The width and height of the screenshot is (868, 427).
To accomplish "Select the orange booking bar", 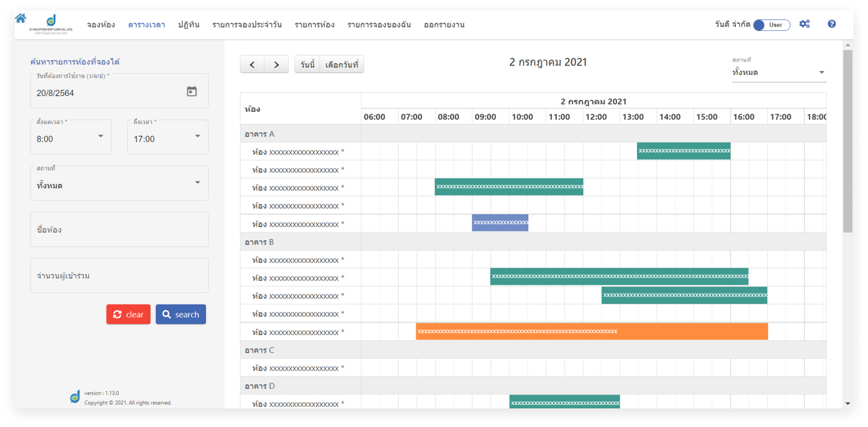I will [x=592, y=332].
